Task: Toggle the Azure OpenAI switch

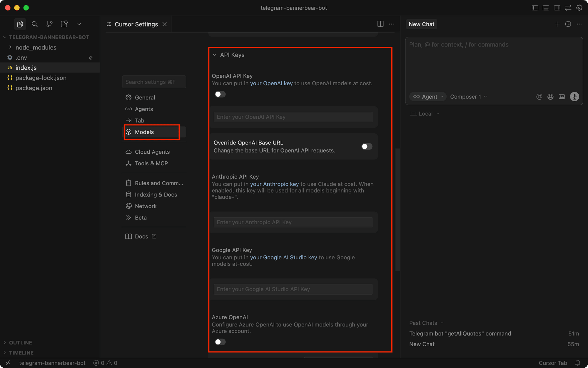Action: click(x=220, y=342)
